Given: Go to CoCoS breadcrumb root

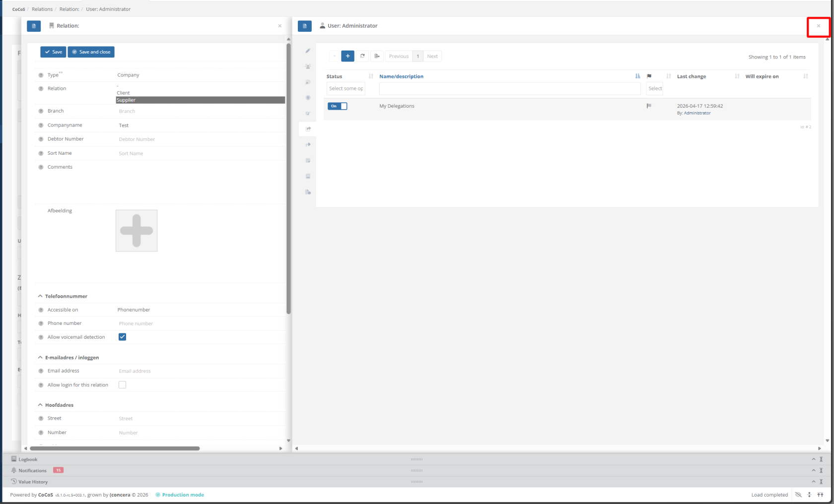Looking at the screenshot, I should [x=19, y=9].
